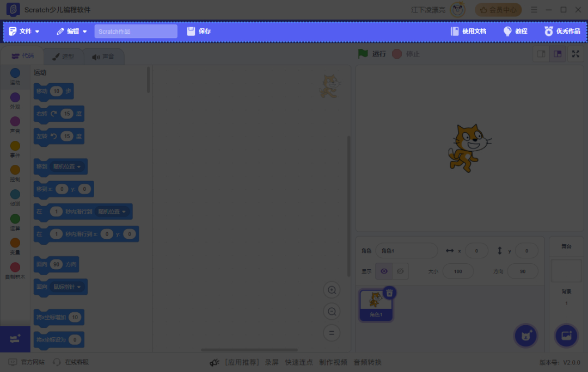
Task: Zoom in the code workspace
Action: pos(332,290)
